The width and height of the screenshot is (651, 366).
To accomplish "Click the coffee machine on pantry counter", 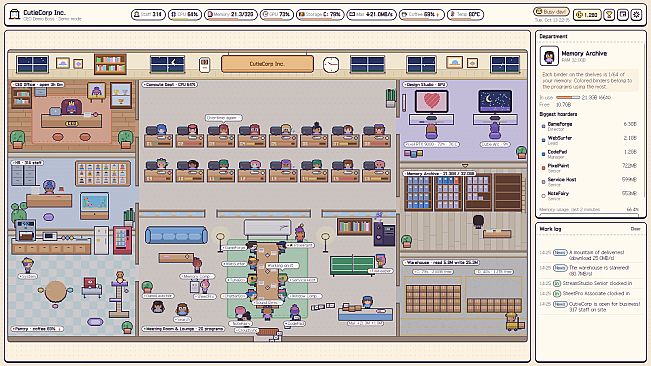I will coord(25,231).
